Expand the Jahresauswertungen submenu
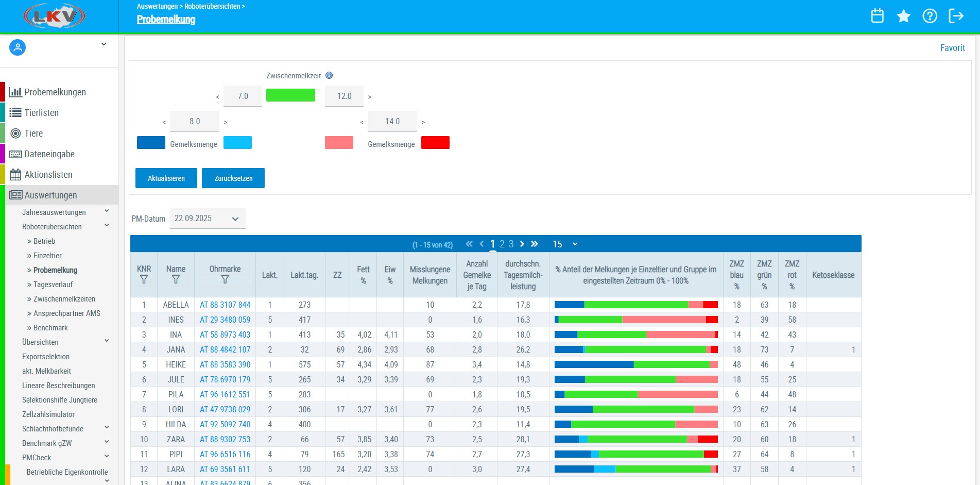This screenshot has height=485, width=980. tap(107, 211)
